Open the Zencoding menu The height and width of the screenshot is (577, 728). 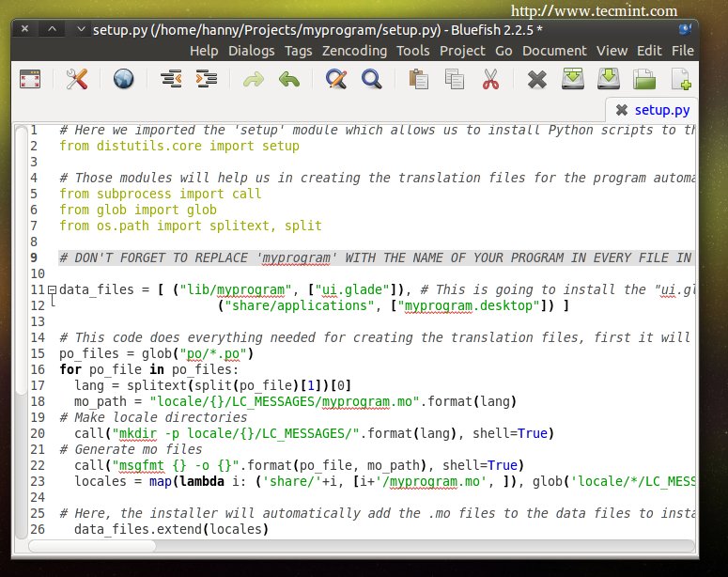355,50
